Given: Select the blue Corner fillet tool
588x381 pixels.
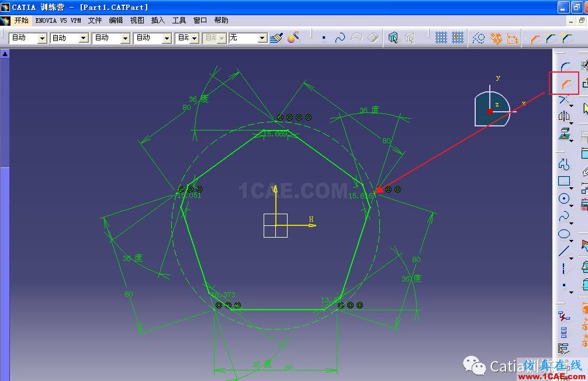Looking at the screenshot, I should (x=565, y=67).
